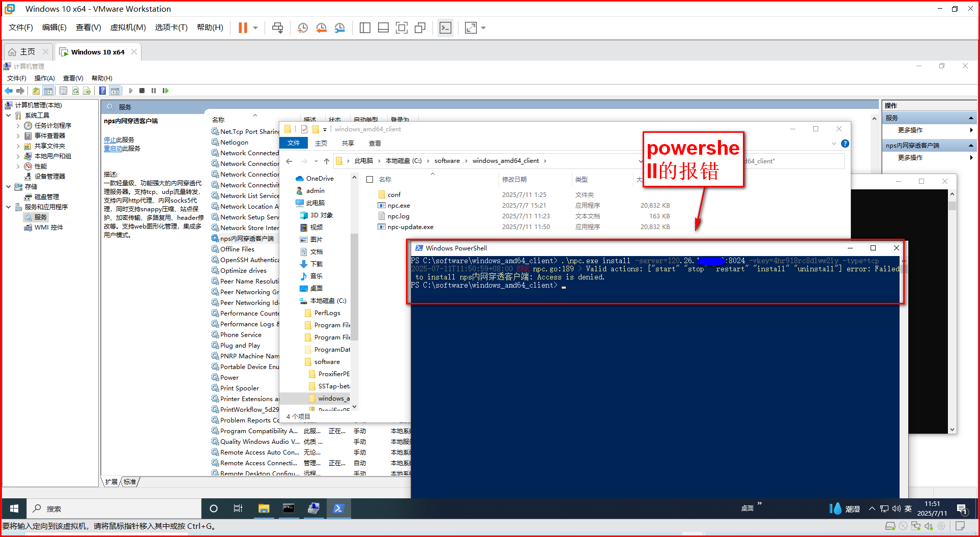Click the blue help icon in Computer Management toolbar
This screenshot has height=537, width=980.
(102, 91)
